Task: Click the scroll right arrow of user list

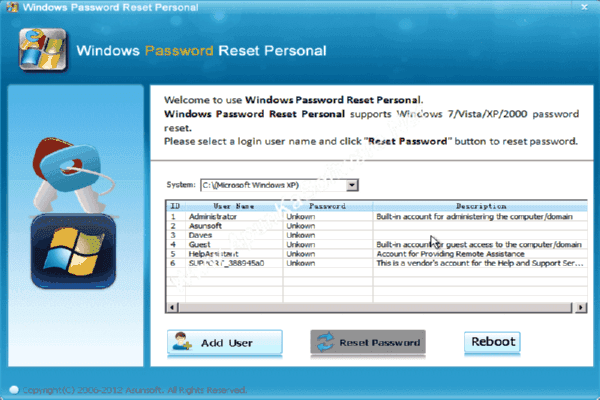Action: click(581, 307)
